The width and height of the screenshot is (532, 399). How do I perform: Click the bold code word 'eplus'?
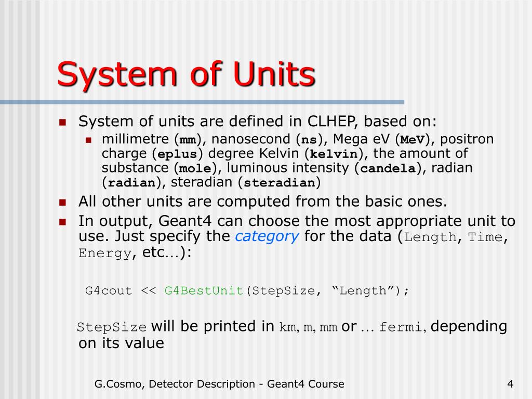[x=178, y=154]
